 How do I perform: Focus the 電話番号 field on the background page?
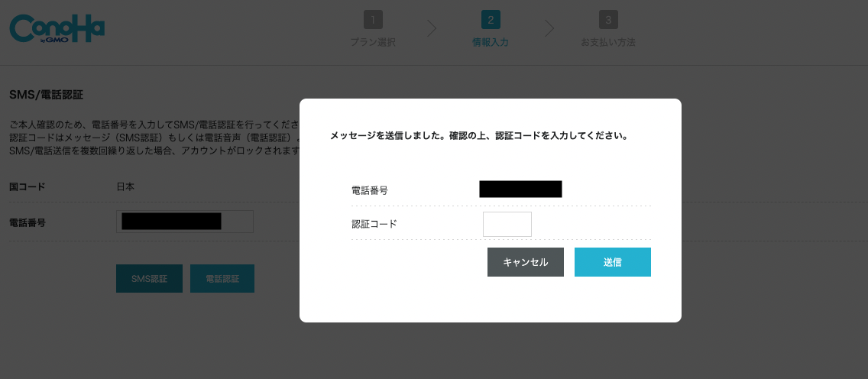(184, 222)
